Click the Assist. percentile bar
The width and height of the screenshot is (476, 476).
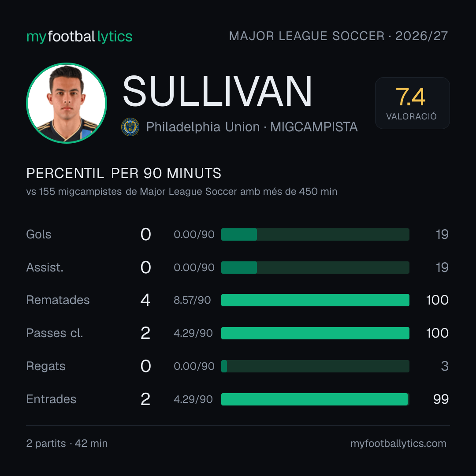[x=315, y=268]
